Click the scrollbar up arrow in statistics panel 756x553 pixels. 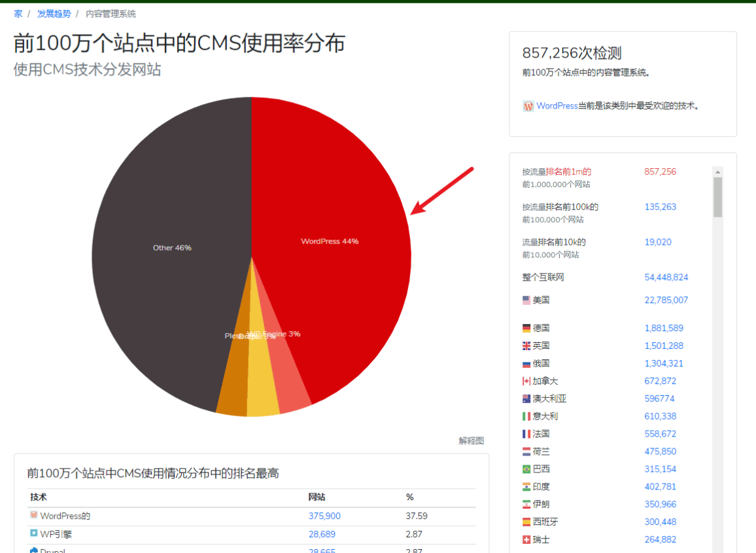click(x=717, y=172)
